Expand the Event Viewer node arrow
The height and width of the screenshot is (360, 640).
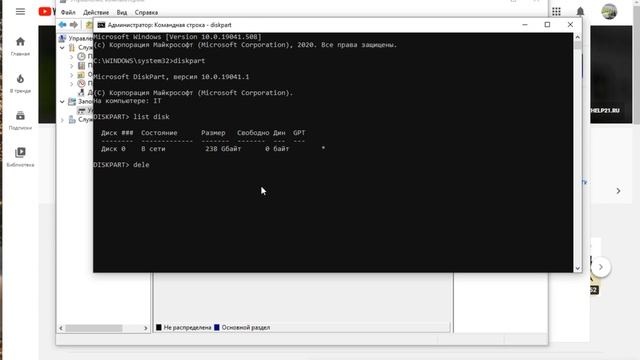(71, 66)
